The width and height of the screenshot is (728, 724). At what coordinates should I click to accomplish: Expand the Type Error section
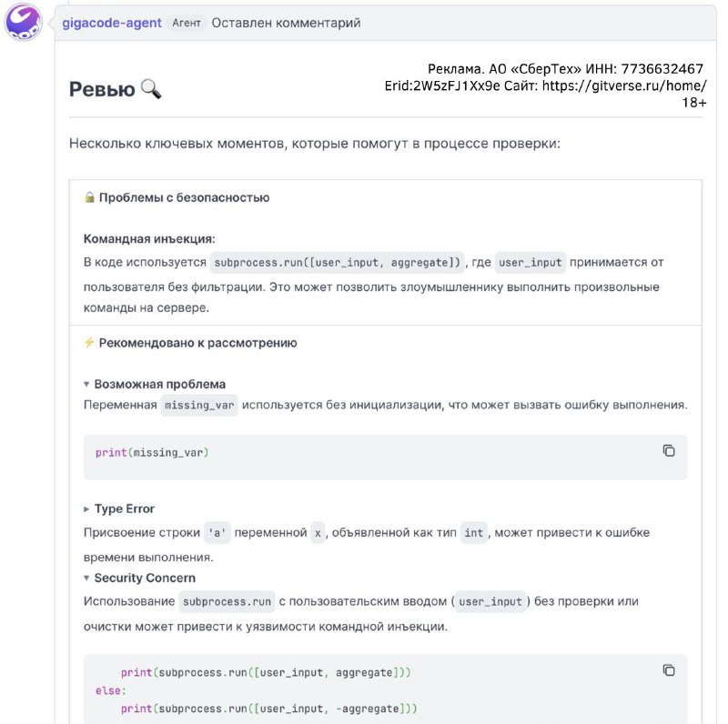pyautogui.click(x=86, y=509)
